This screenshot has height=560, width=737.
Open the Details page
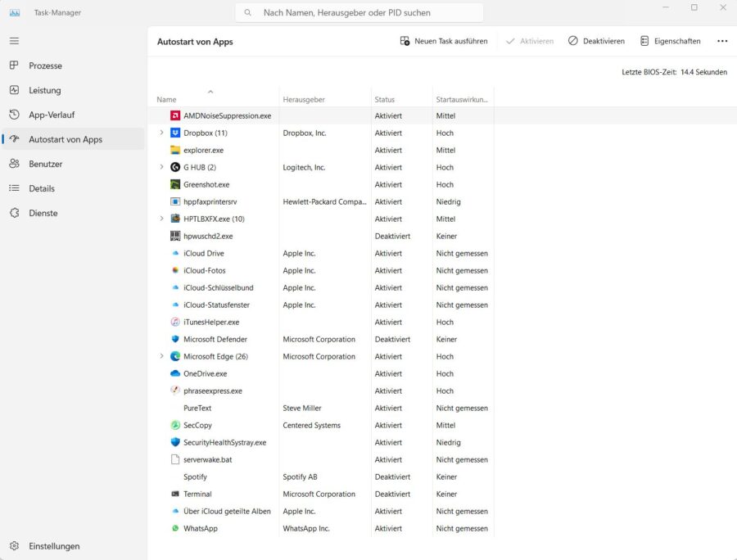coord(74,188)
